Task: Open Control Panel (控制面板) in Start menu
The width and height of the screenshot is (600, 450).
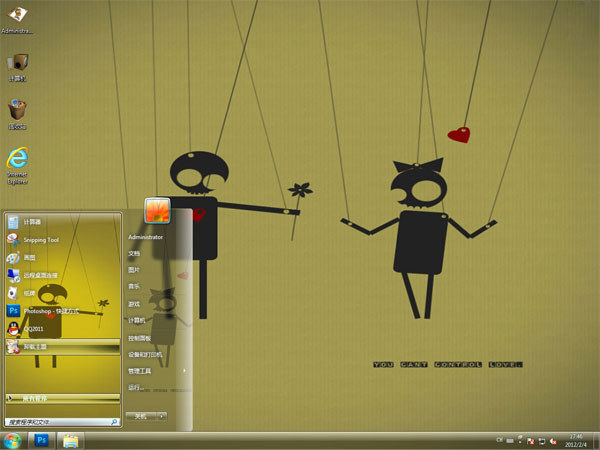Action: click(x=139, y=338)
